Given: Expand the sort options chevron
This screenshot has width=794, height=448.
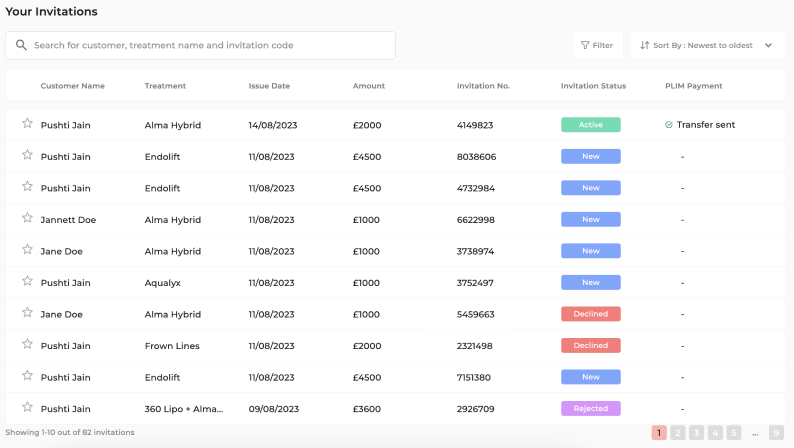Looking at the screenshot, I should click(768, 45).
